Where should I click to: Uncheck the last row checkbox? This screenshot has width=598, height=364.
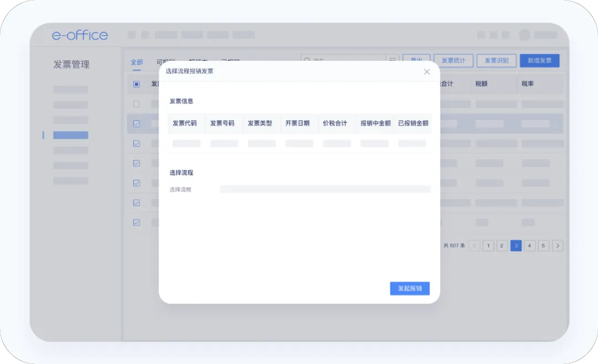coord(137,222)
